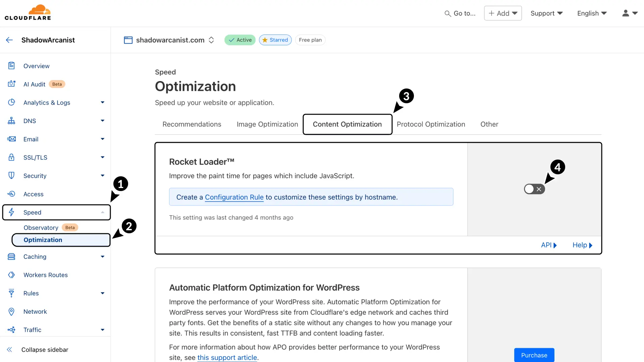Image resolution: width=644 pixels, height=362 pixels.
Task: Click the Workers Routes diamond icon
Action: [11, 275]
